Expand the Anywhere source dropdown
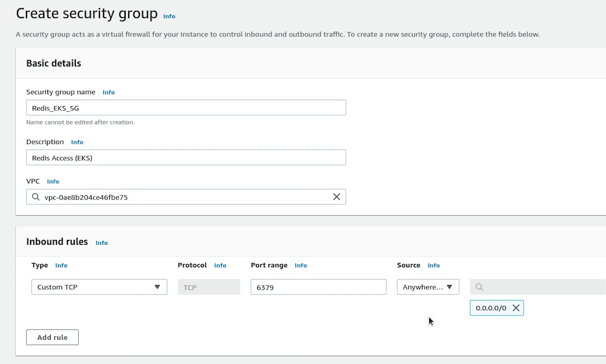The width and height of the screenshot is (606, 364). pyautogui.click(x=427, y=287)
